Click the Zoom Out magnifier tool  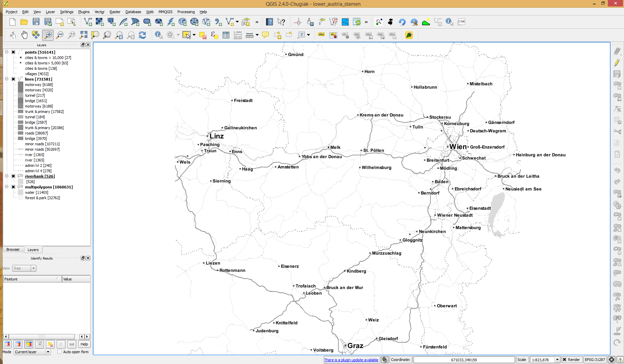pyautogui.click(x=60, y=35)
